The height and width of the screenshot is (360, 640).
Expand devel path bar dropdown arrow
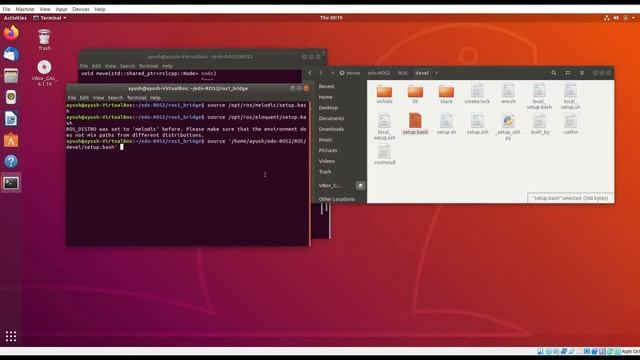point(436,73)
